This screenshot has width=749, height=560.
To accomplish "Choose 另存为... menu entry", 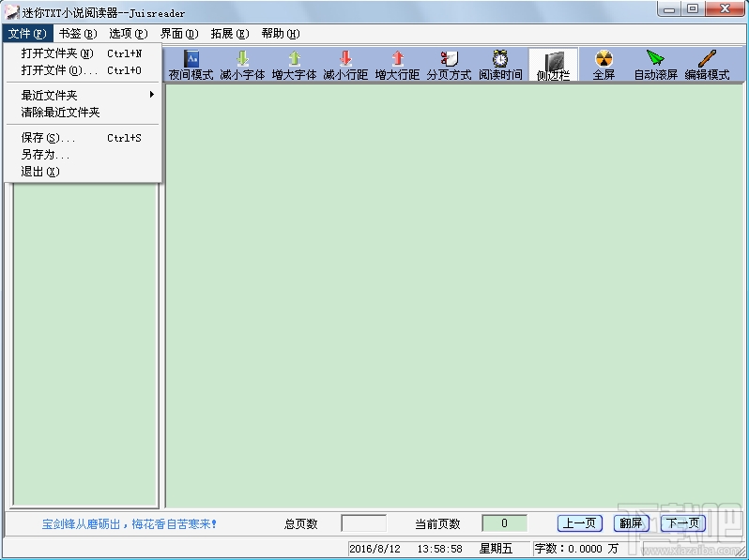I will (83, 155).
